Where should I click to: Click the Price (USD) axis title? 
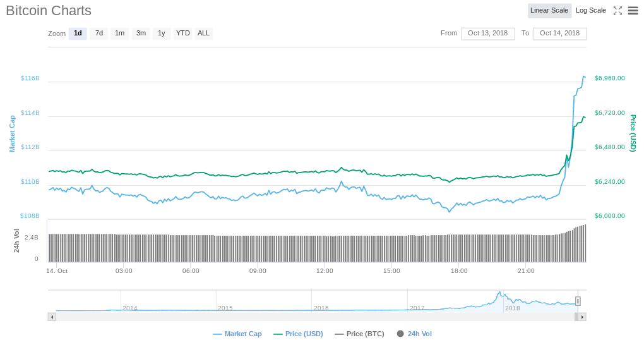(633, 133)
